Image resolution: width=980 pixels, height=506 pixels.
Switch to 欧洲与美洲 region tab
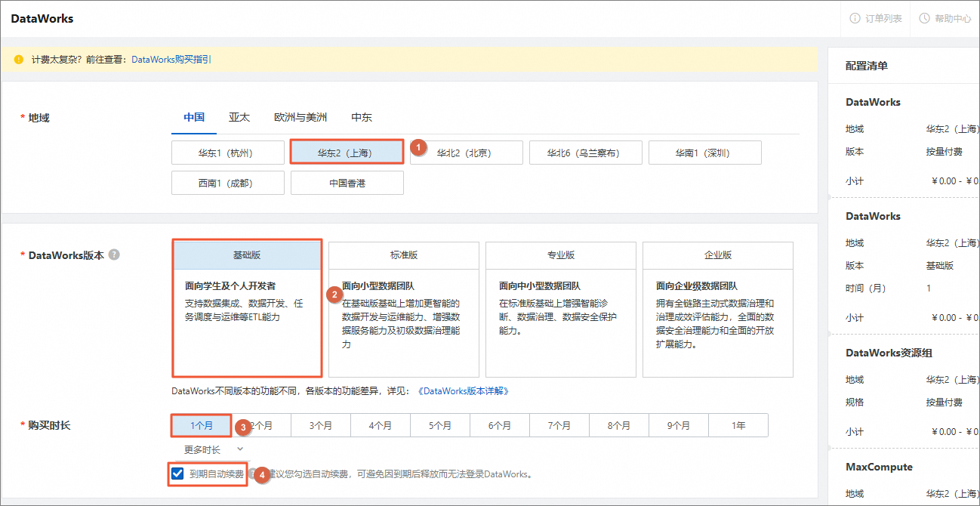pos(300,118)
